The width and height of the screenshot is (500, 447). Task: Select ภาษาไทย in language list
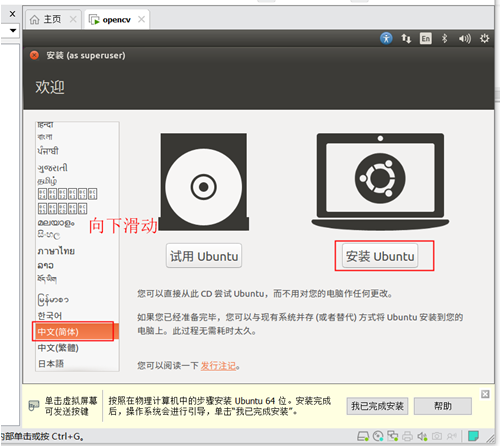click(77, 251)
